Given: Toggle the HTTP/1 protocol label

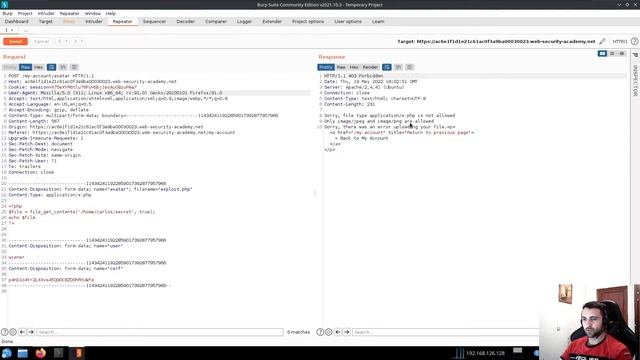Looking at the screenshot, I should coord(620,42).
